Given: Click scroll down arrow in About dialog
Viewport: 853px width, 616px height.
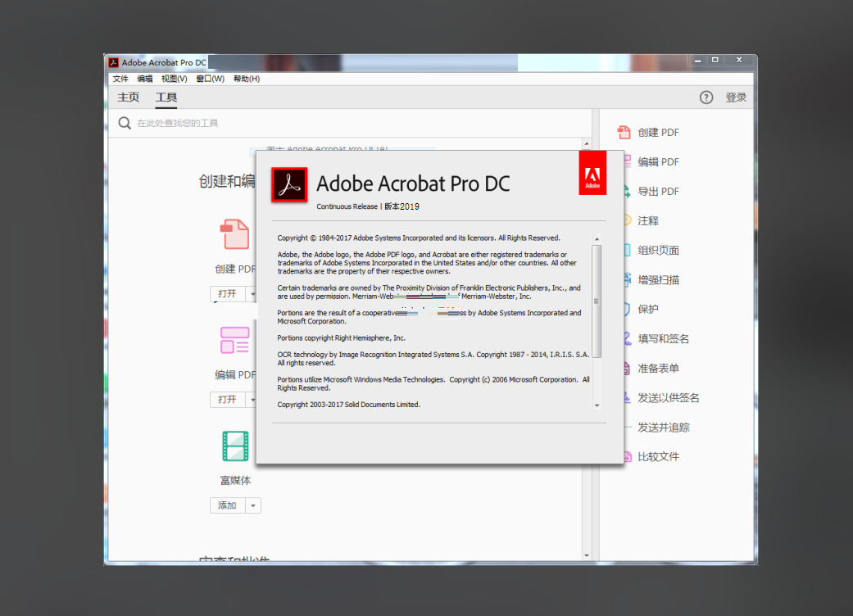Looking at the screenshot, I should tap(597, 405).
